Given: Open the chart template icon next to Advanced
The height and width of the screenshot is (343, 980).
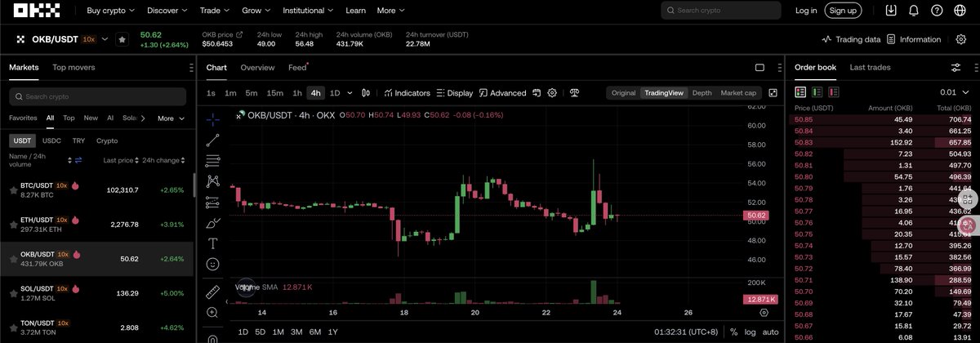Looking at the screenshot, I should click(x=537, y=93).
